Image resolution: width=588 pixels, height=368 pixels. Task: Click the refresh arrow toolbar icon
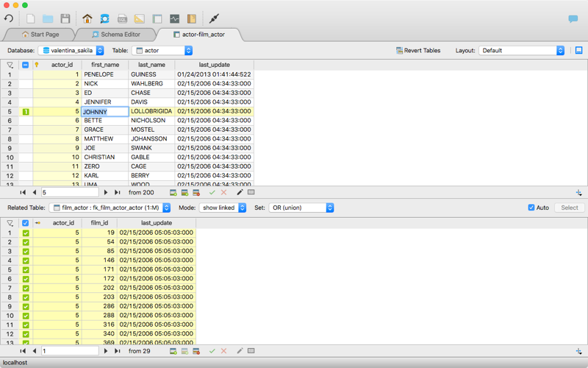[9, 18]
